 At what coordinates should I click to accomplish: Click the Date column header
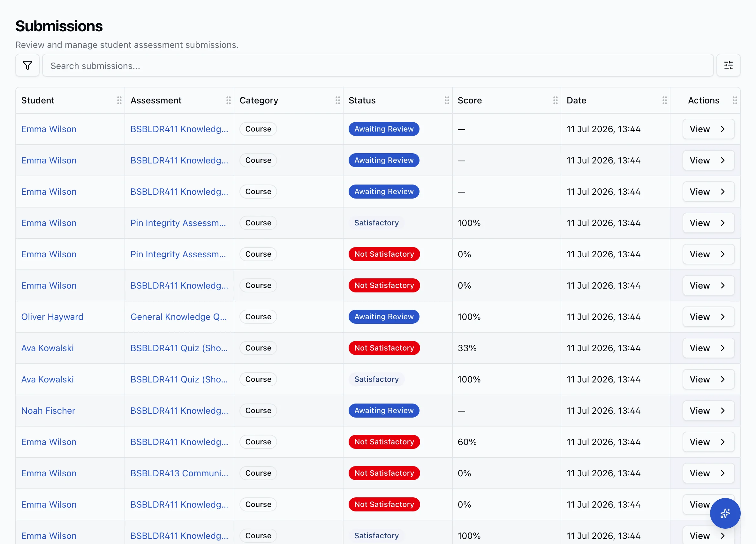(x=576, y=100)
